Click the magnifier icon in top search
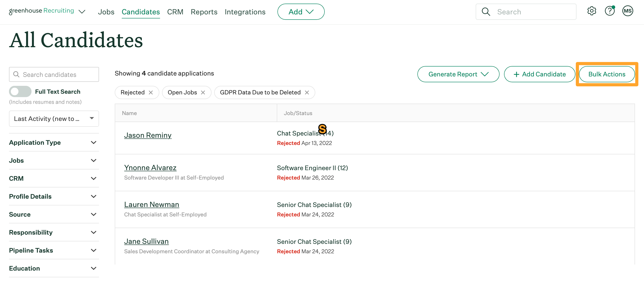The height and width of the screenshot is (289, 644). click(x=486, y=12)
